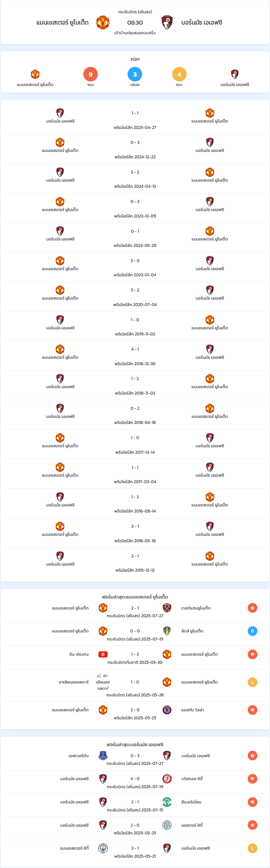Select the Hong Kong flag icon
Screen dimensions: 270x868
[103, 654]
